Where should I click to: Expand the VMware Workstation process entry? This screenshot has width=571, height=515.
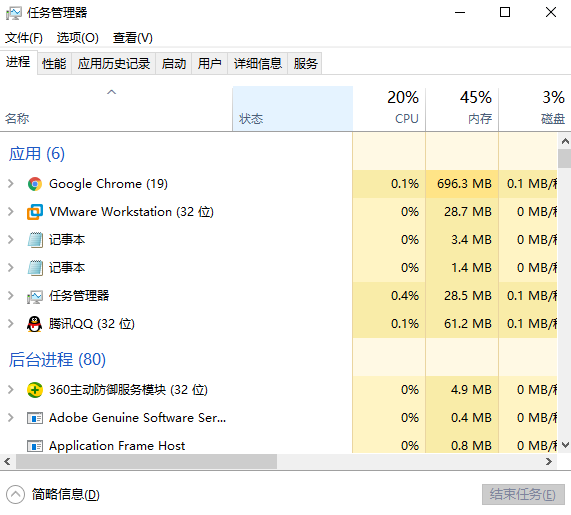point(11,212)
